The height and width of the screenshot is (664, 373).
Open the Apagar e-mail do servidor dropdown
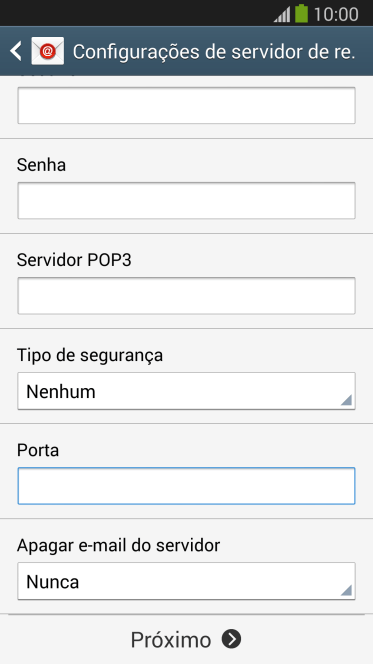point(186,581)
